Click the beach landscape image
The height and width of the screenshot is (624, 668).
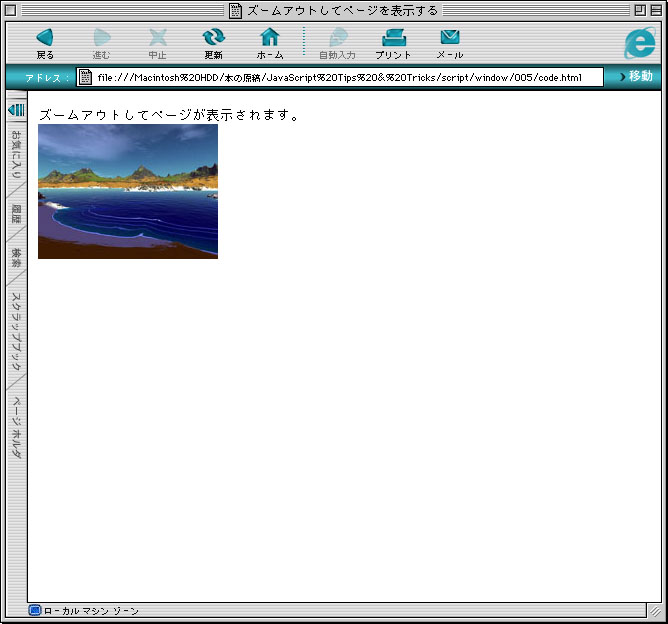(x=128, y=191)
